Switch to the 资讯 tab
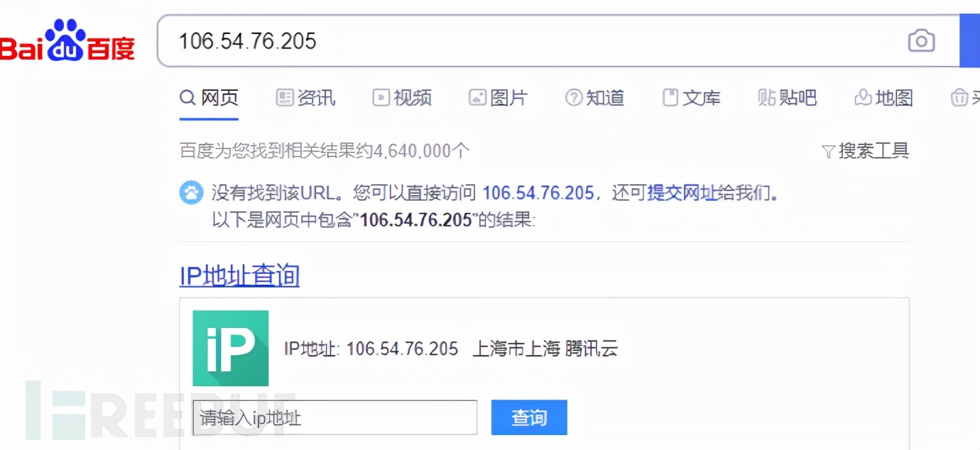The height and width of the screenshot is (450, 980). click(x=305, y=98)
